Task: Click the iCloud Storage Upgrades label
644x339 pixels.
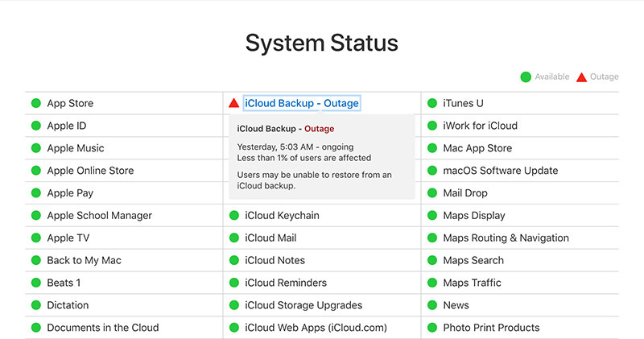Action: pyautogui.click(x=303, y=305)
